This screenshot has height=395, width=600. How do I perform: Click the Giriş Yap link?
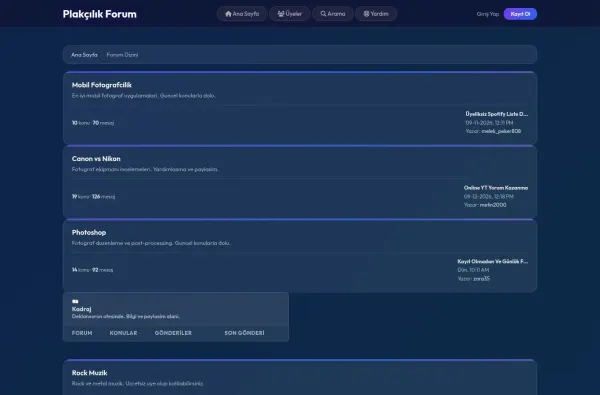[488, 14]
